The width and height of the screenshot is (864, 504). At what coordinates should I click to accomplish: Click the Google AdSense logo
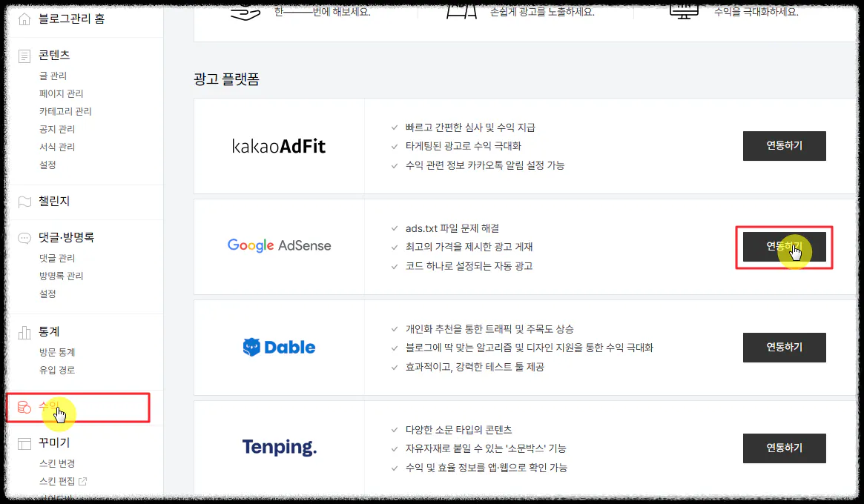coord(280,245)
